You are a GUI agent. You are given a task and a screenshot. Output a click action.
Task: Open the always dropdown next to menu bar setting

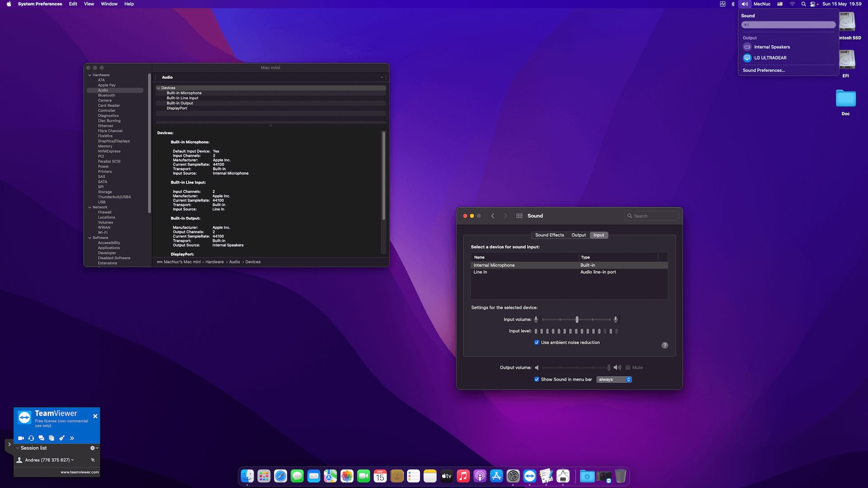click(614, 379)
